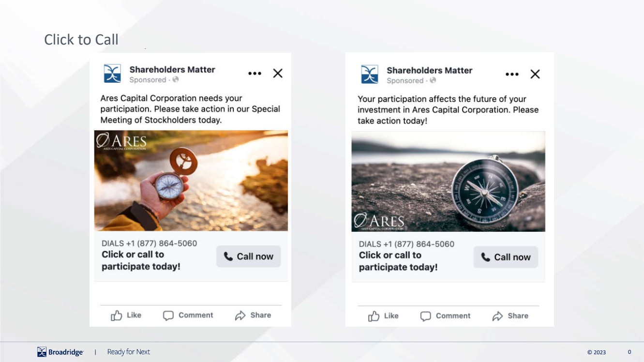Open Shareholders Matter page name on right ad
644x362 pixels.
click(429, 71)
